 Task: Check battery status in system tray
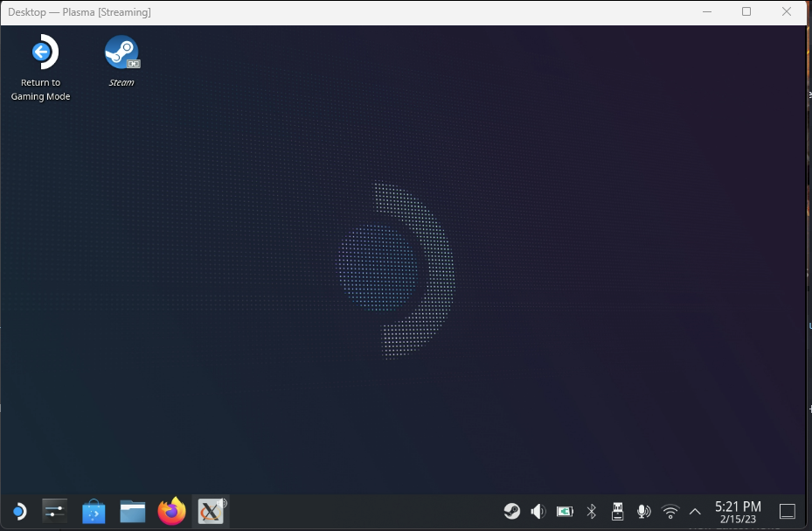[x=565, y=511]
